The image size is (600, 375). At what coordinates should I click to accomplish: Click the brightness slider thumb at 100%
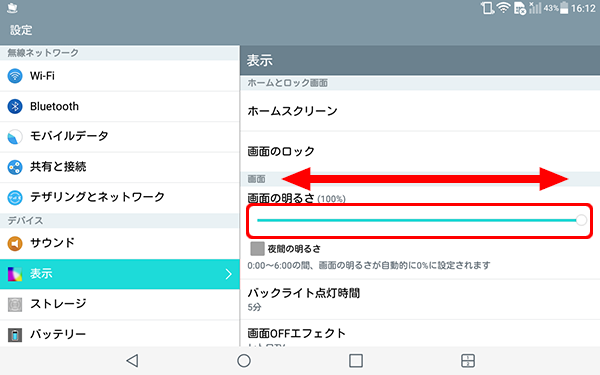[x=581, y=220]
